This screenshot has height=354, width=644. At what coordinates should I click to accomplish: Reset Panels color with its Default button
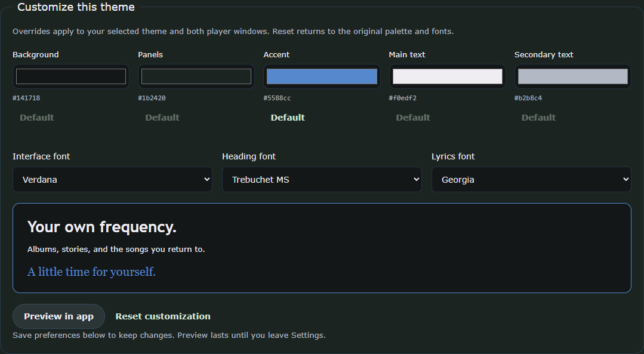[162, 118]
